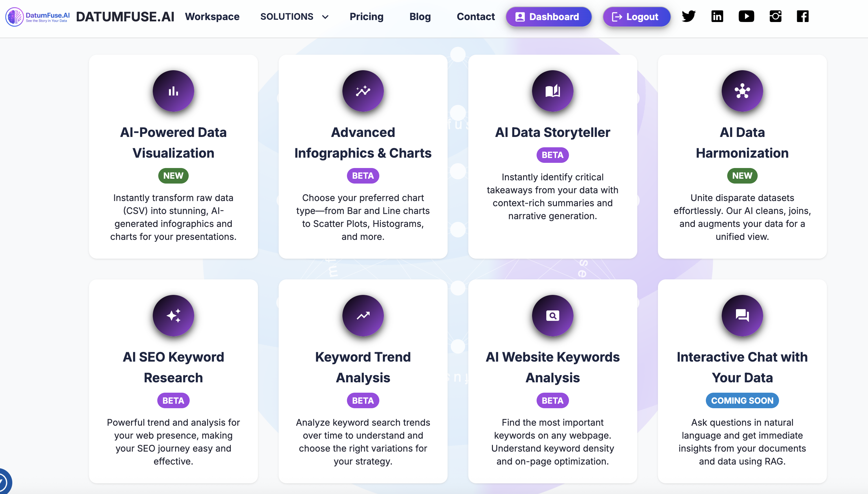Open the YouTube social icon

tap(746, 16)
